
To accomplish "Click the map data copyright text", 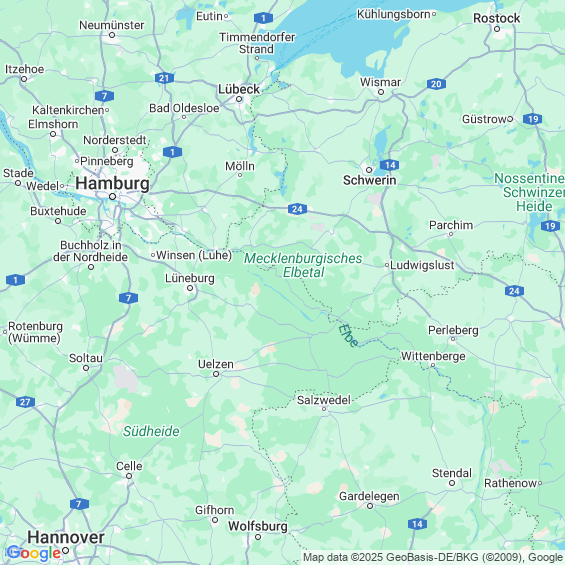I will [x=433, y=557].
